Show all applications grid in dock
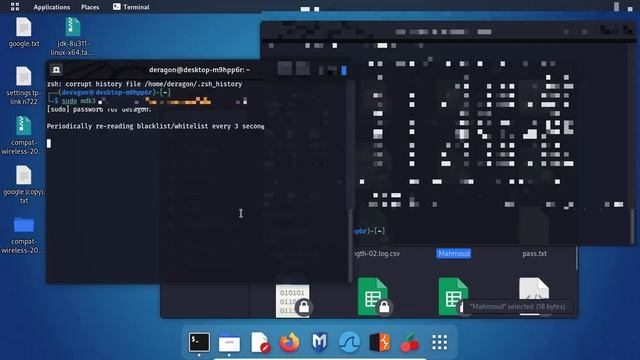Screen dimensions: 640x360 [440, 342]
